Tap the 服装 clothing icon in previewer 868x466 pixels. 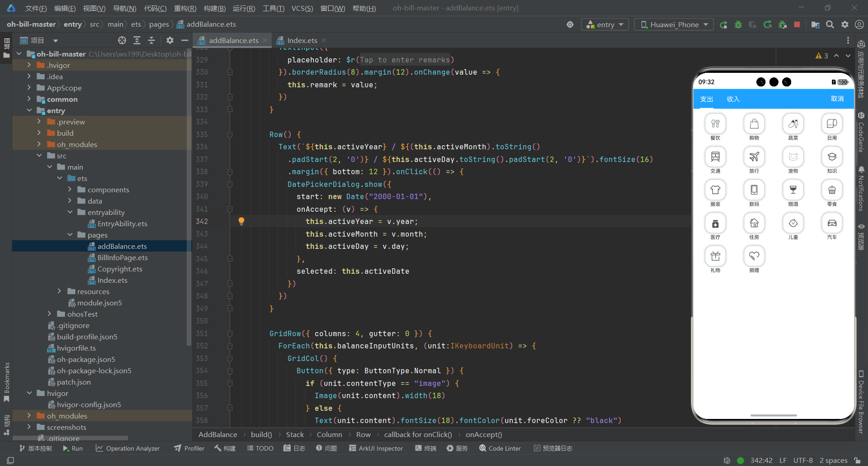click(715, 190)
